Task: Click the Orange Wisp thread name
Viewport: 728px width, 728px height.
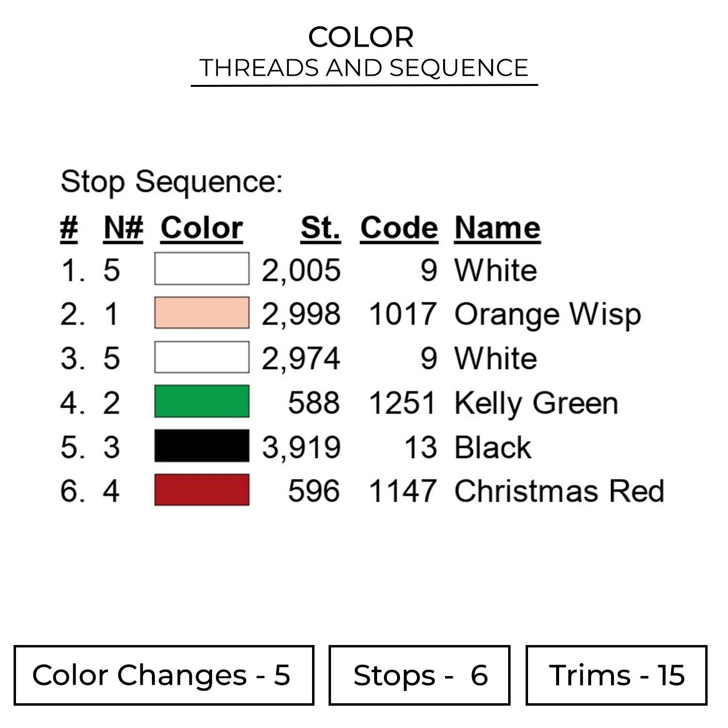Action: coord(547,314)
